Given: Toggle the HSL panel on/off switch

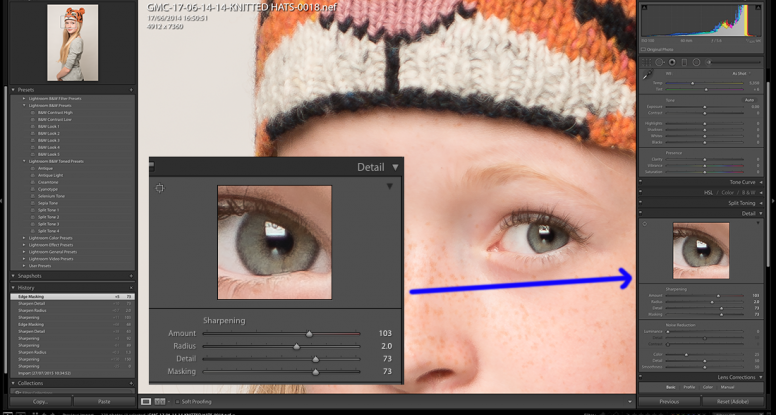Looking at the screenshot, I should (640, 192).
